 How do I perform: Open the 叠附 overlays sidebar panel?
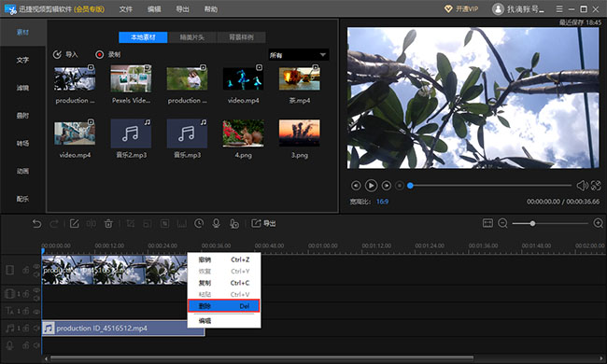(x=22, y=116)
